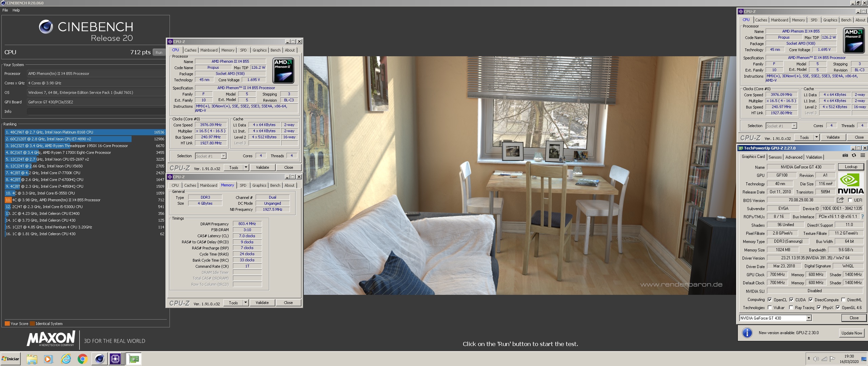Show hidden tray icons arrow
Viewport: 868px width, 366px height.
[x=809, y=359]
